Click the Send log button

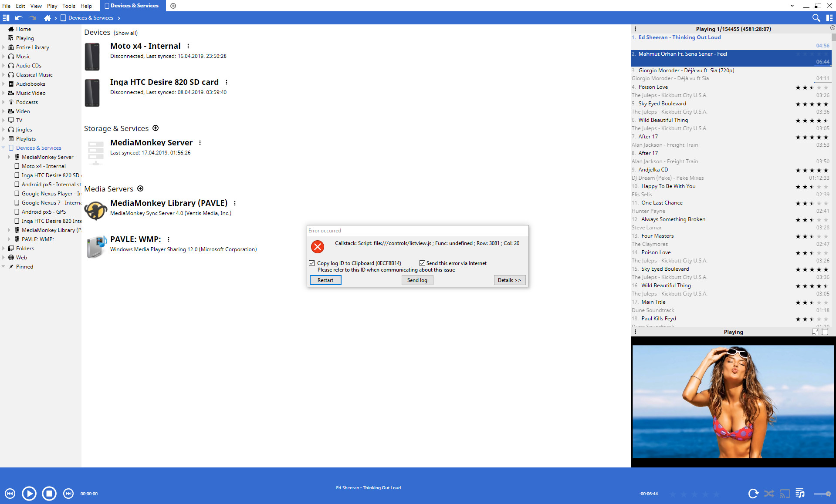click(x=417, y=280)
